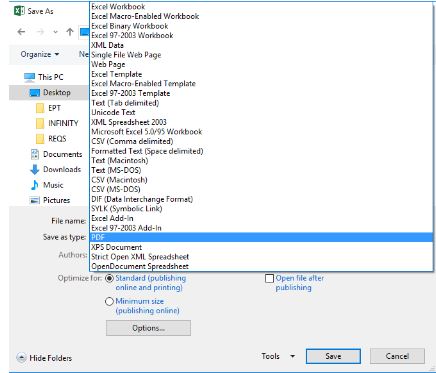The width and height of the screenshot is (436, 373).
Task: Choose CSV (MS-DOS) file type
Action: tap(262, 189)
